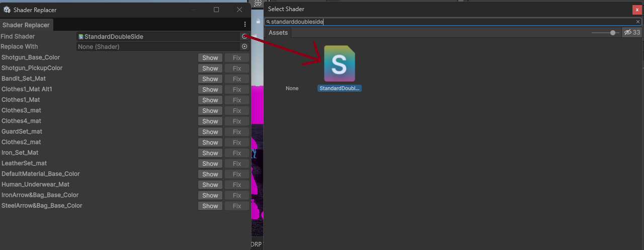
Task: Click the Find Shader StandardDoubleSide field
Action: [158, 36]
